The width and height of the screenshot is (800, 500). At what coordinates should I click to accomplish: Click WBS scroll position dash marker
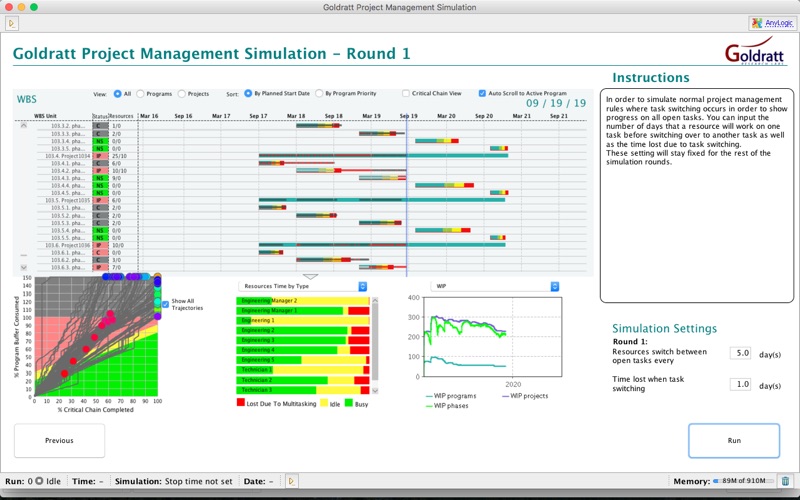23,255
